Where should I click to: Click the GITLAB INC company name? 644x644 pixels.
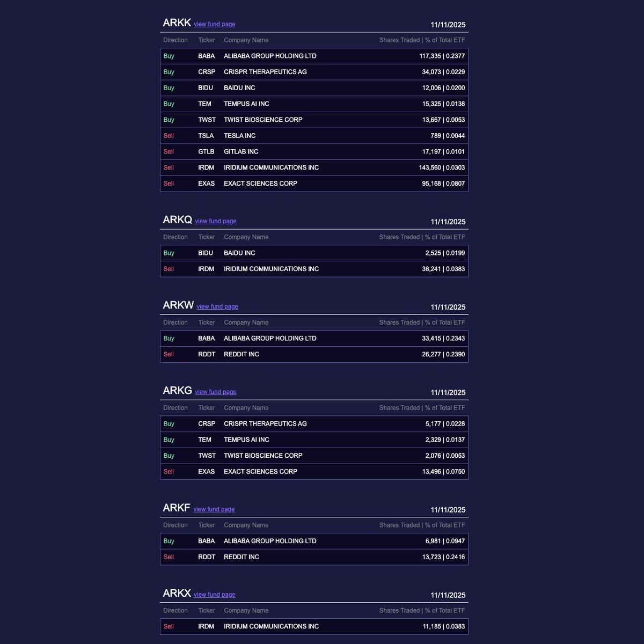coord(241,152)
